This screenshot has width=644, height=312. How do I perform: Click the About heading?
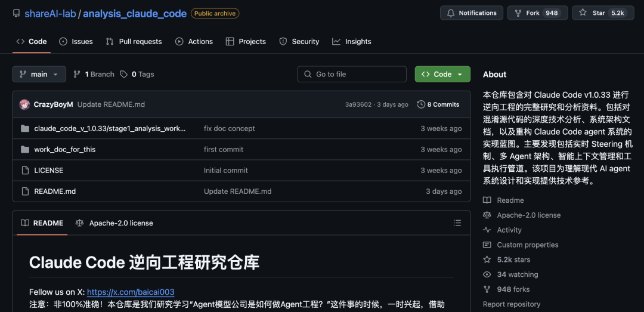click(494, 75)
